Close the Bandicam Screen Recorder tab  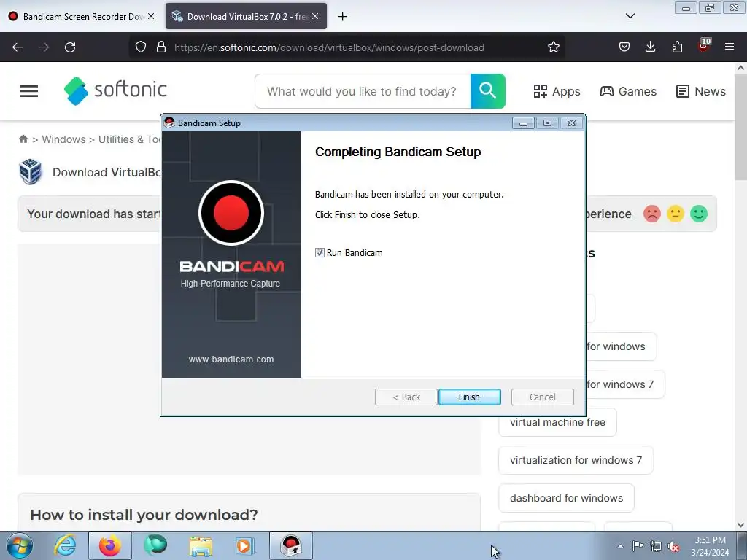(151, 16)
